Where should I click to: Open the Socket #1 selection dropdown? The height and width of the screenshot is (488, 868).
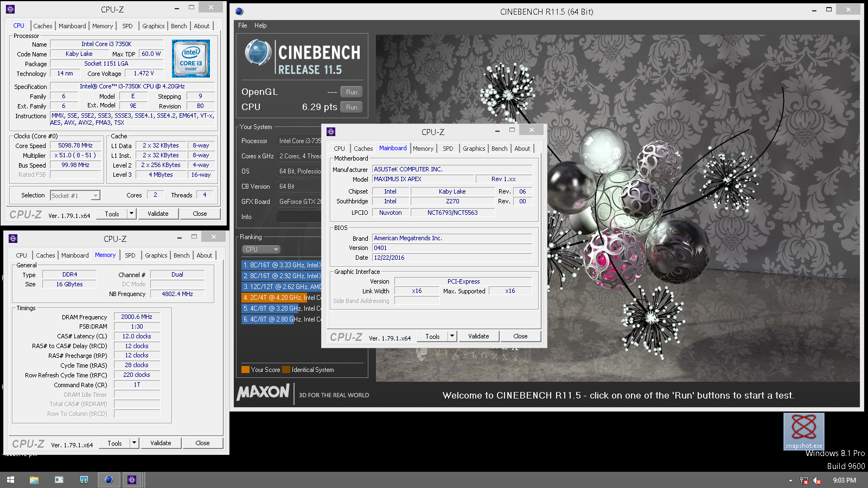(x=75, y=196)
